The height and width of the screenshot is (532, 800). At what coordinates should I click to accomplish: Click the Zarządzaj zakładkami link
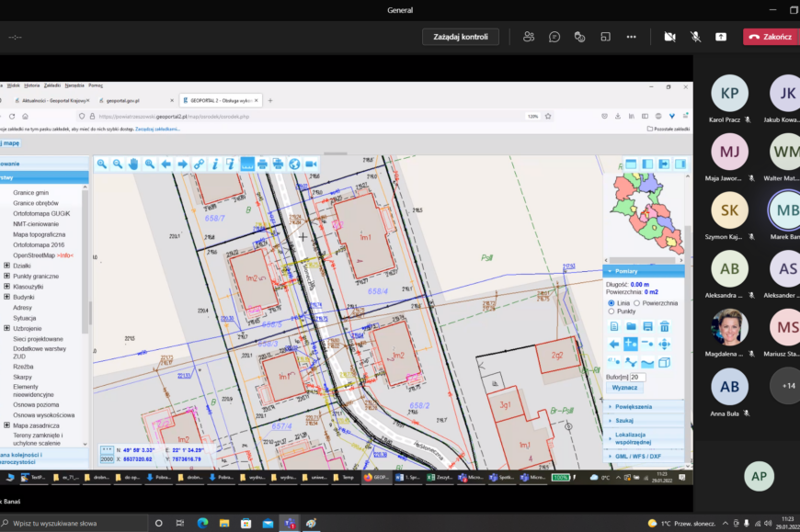pyautogui.click(x=157, y=129)
